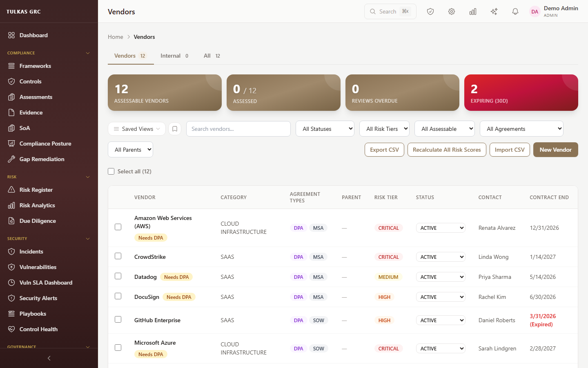
Task: Open Due Diligence sidebar icon
Action: [x=11, y=221]
